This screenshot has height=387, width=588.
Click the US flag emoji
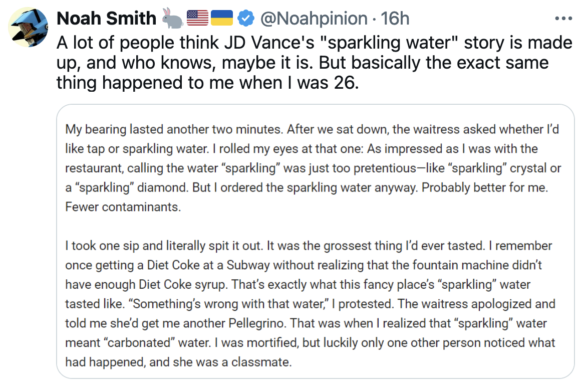[x=197, y=19]
